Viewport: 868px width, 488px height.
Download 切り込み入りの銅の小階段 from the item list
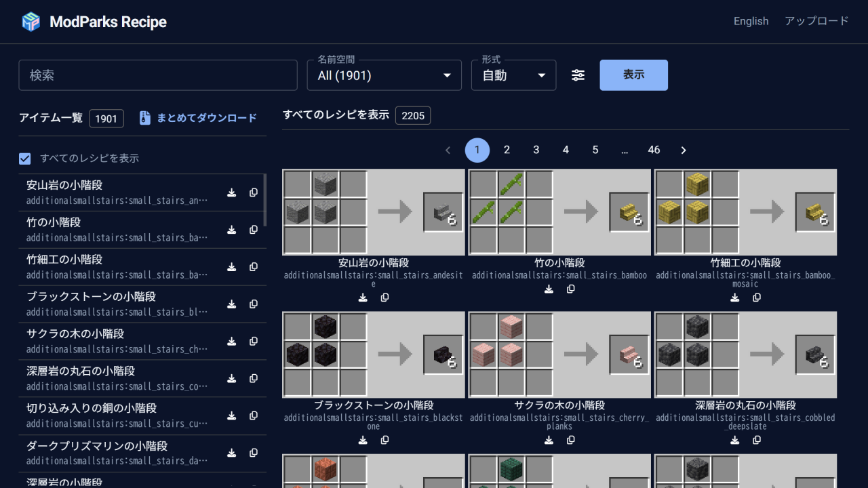coord(231,416)
